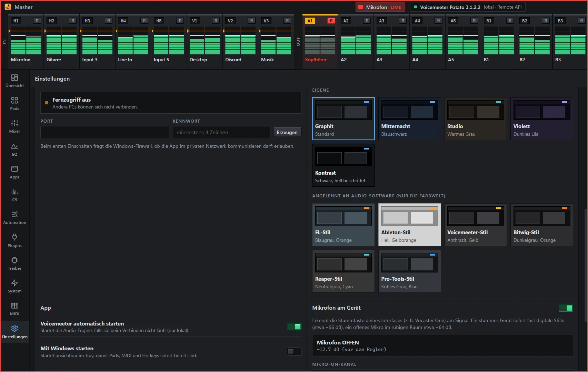The image size is (588, 372).
Task: Select the Pro-Tools-Stil theme card
Action: [409, 271]
